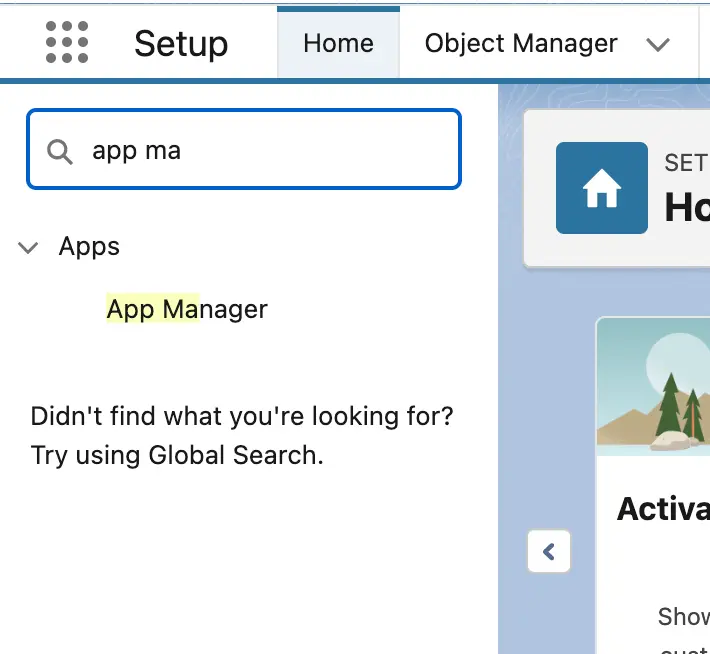Switch to the Home tab
The height and width of the screenshot is (654, 710).
pyautogui.click(x=338, y=44)
